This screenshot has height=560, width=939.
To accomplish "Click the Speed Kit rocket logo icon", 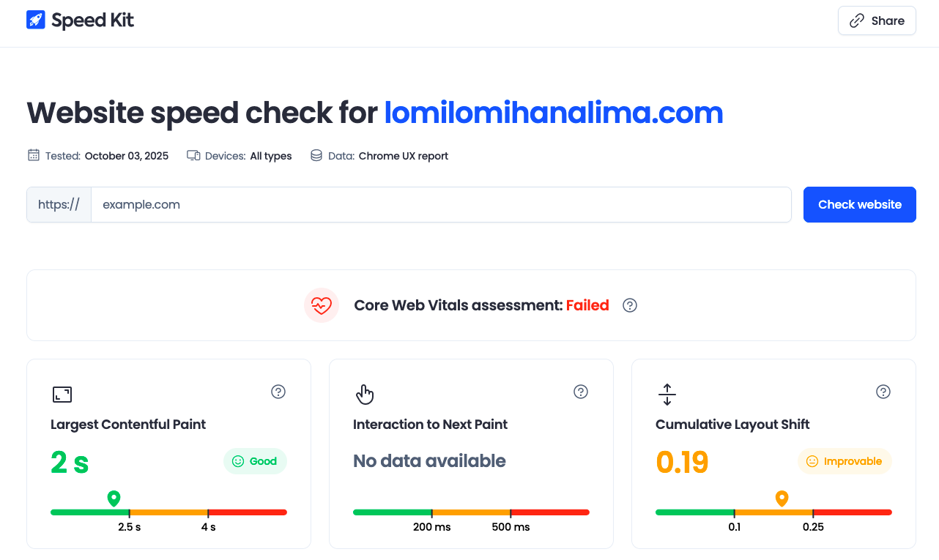I will point(36,20).
